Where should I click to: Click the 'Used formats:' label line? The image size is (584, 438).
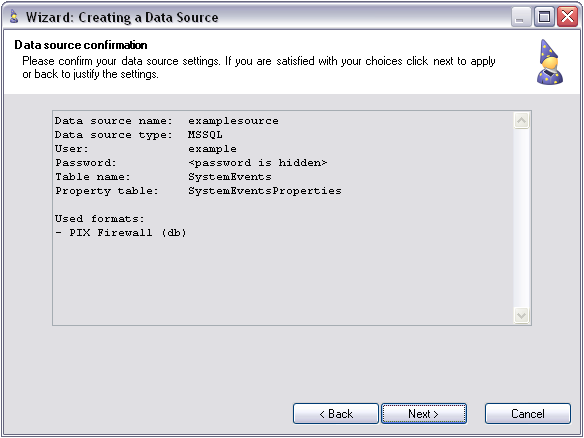[x=99, y=219]
